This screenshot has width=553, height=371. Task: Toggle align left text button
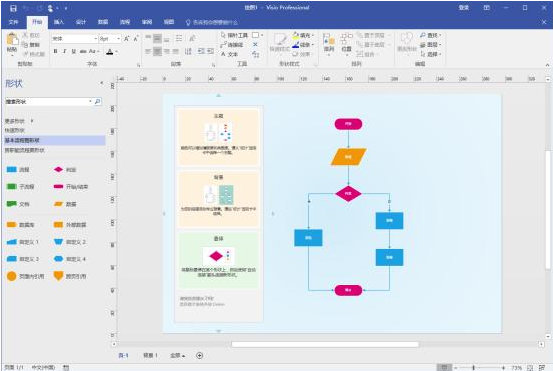[x=148, y=51]
